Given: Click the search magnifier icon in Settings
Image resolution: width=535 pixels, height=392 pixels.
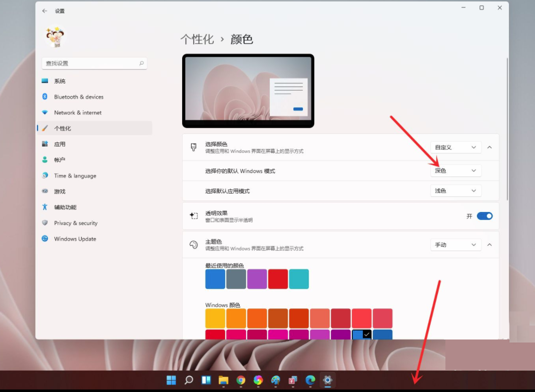Looking at the screenshot, I should (142, 63).
